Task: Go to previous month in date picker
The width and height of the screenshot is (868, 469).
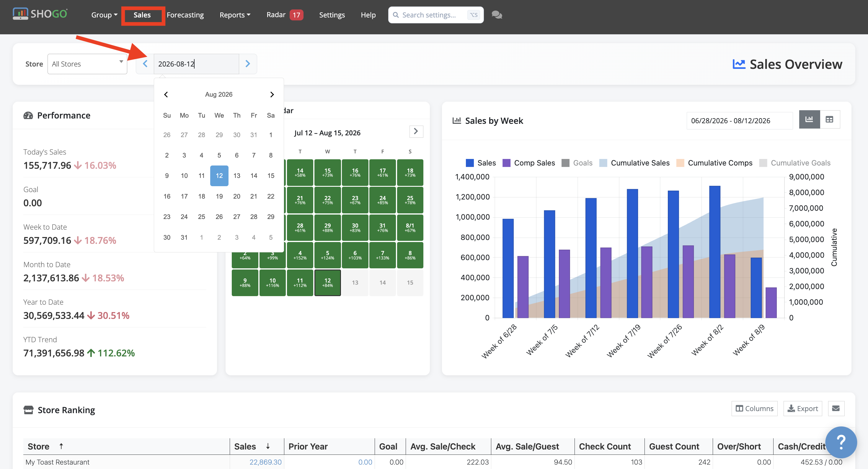Action: click(166, 94)
